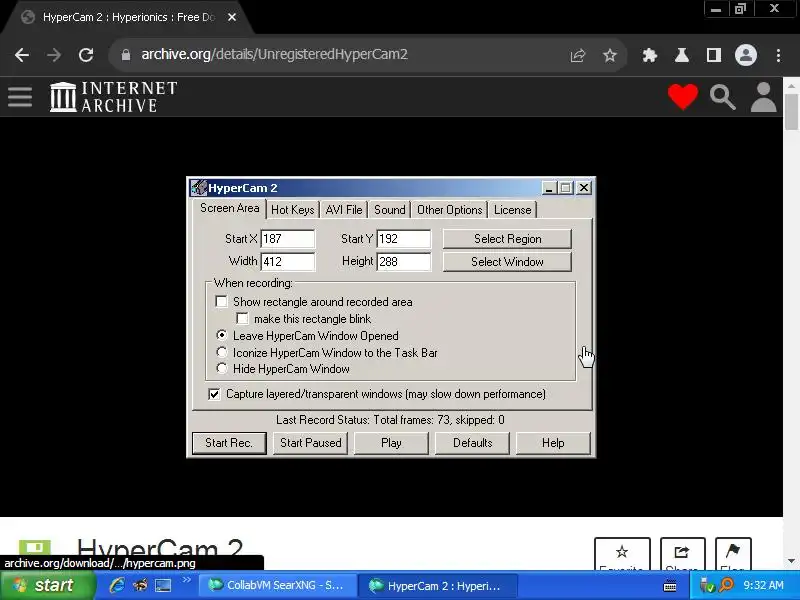Open the Hot Keys tab
The width and height of the screenshot is (800, 600).
point(292,210)
